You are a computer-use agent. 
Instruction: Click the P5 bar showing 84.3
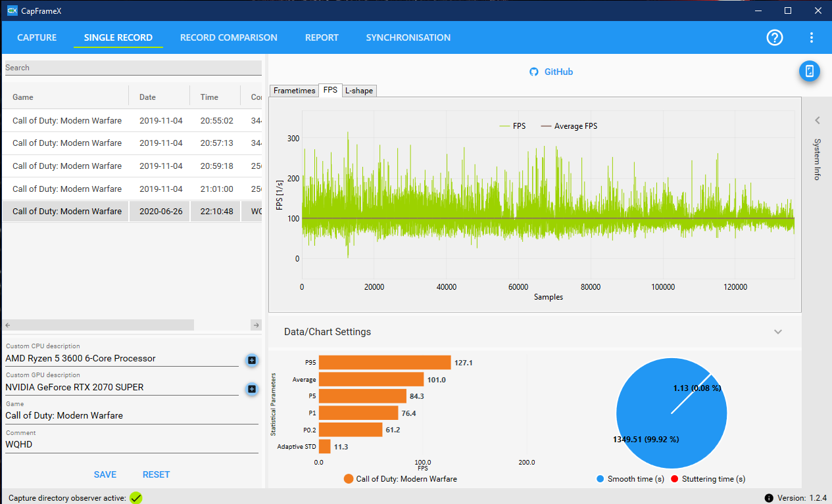point(362,396)
